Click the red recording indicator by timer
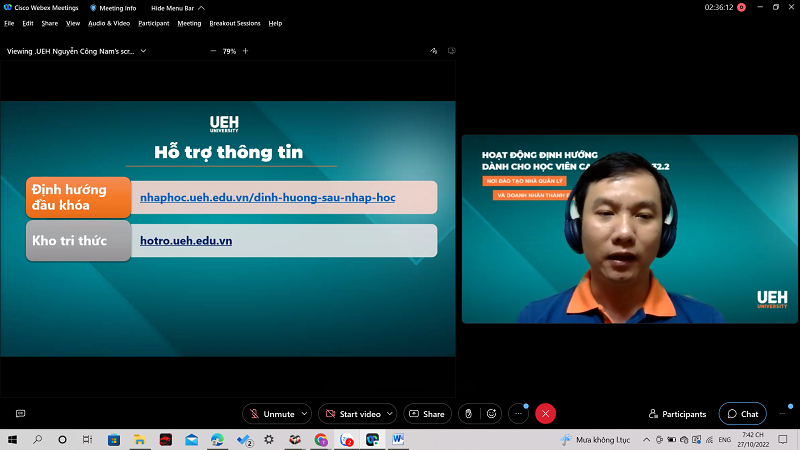The width and height of the screenshot is (800, 450). 741,8
